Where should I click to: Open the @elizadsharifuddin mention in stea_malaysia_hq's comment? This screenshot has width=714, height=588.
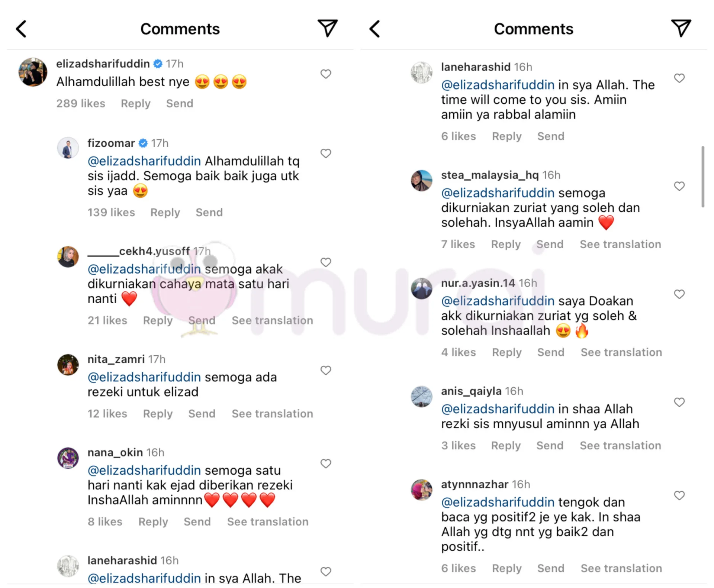[x=498, y=193]
